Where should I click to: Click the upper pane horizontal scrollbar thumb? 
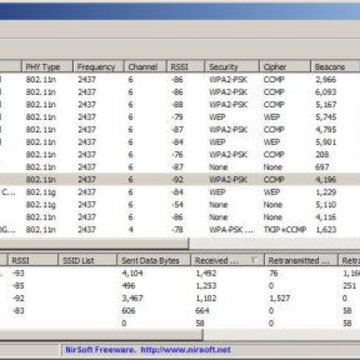[94, 243]
